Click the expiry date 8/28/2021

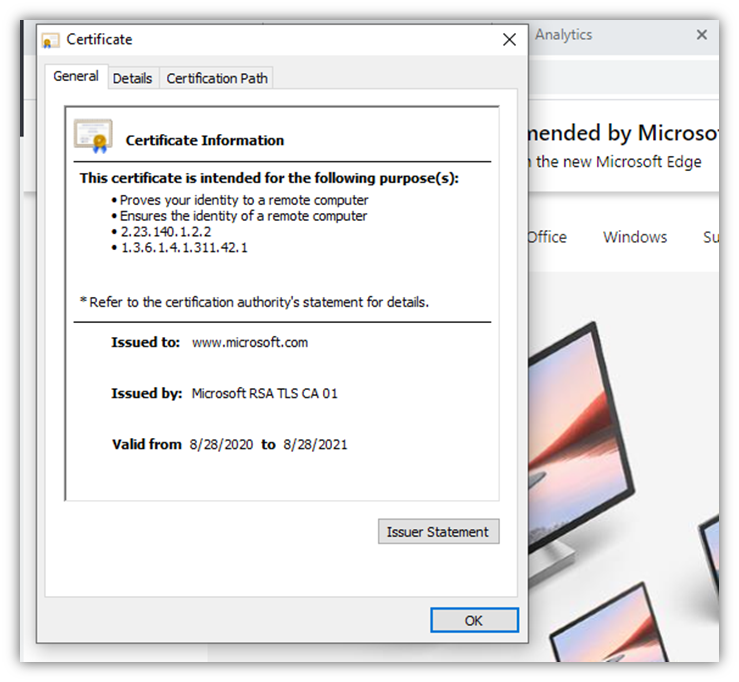click(x=315, y=444)
